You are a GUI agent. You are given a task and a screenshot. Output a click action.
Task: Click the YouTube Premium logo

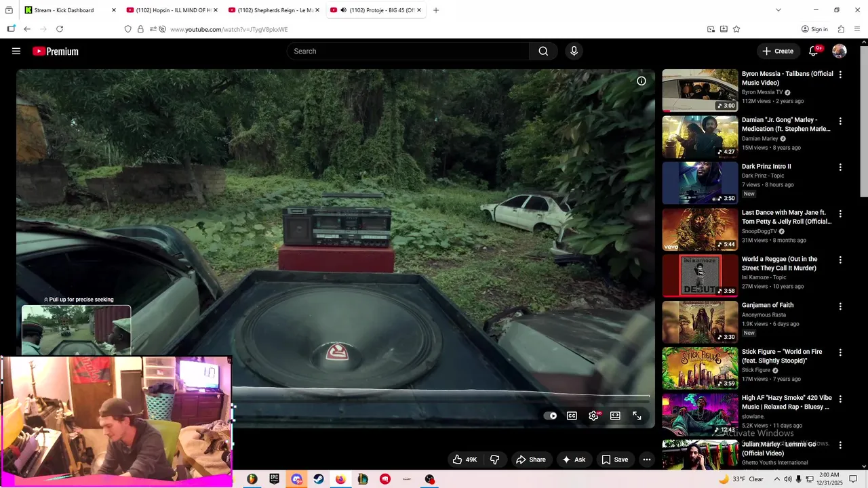coord(55,51)
